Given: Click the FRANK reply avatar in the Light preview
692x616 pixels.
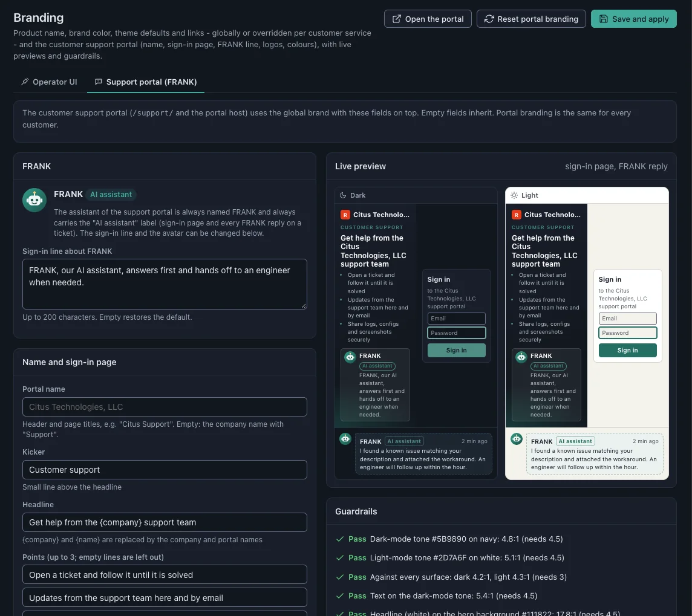Looking at the screenshot, I should click(x=517, y=439).
